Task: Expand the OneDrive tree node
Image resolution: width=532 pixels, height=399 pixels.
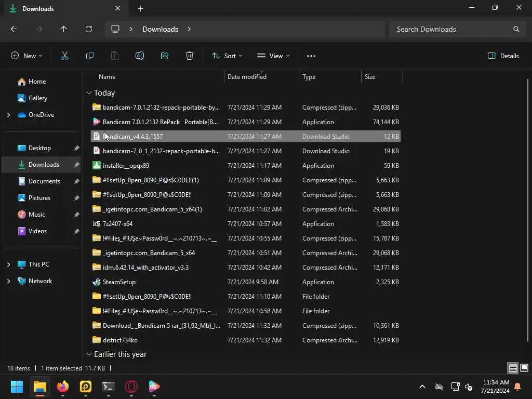Action: [x=8, y=115]
